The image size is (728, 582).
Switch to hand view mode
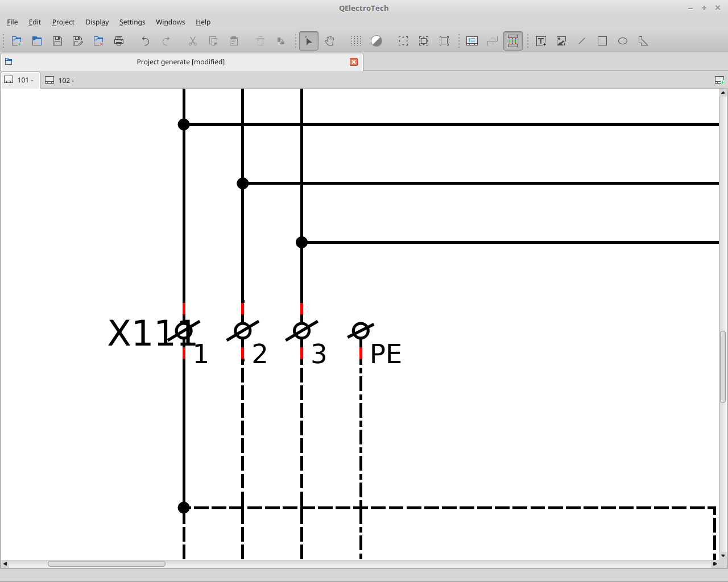pos(329,41)
